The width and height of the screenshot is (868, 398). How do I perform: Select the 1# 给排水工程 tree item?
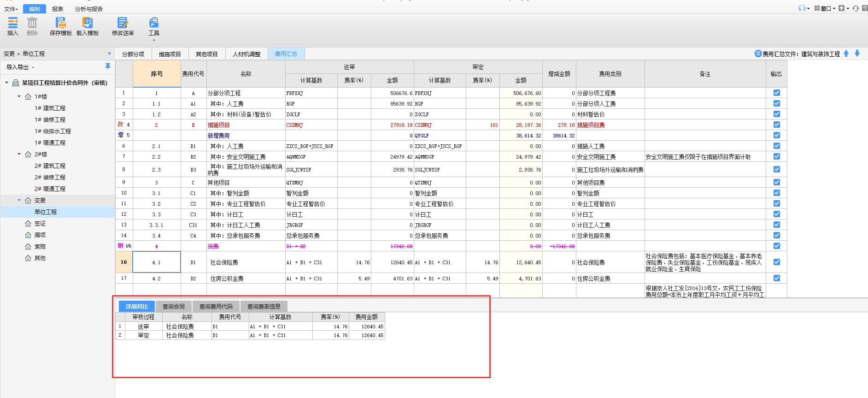pos(53,131)
